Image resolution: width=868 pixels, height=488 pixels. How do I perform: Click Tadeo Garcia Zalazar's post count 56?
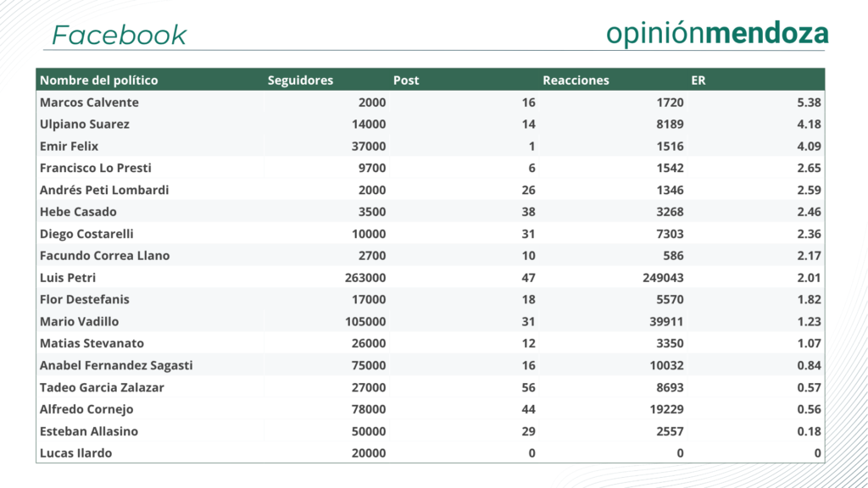point(528,387)
